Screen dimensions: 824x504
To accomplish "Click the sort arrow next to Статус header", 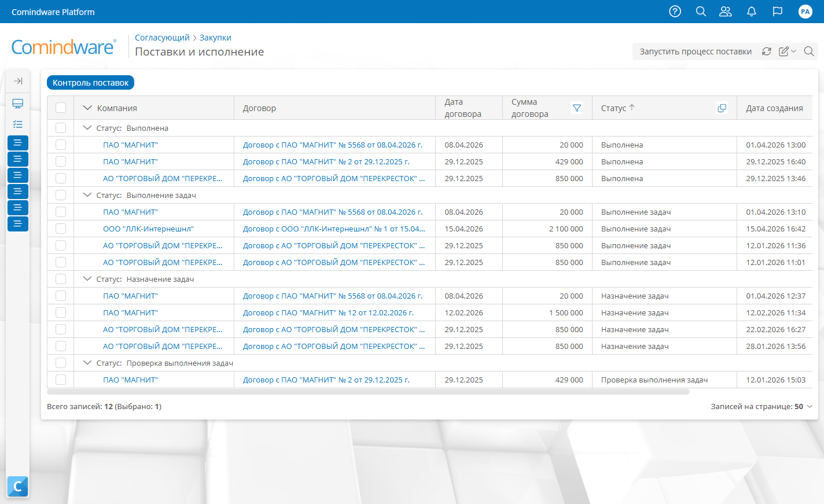I will [632, 108].
